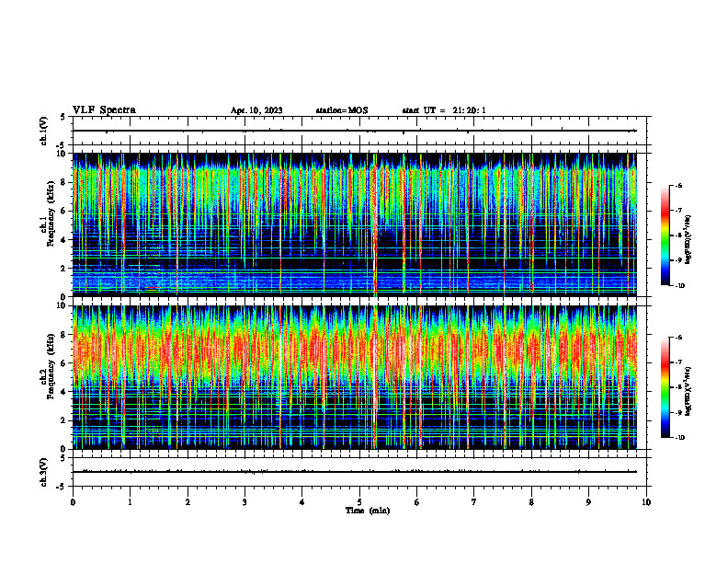Click the '8' frequency tick of ch.1 spectrogram
Image resolution: width=728 pixels, height=563 pixels.
[x=64, y=182]
